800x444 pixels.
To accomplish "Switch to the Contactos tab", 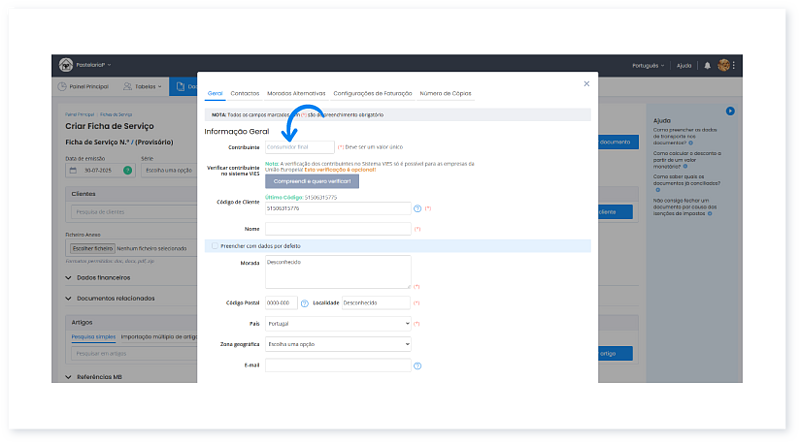I will tap(245, 93).
